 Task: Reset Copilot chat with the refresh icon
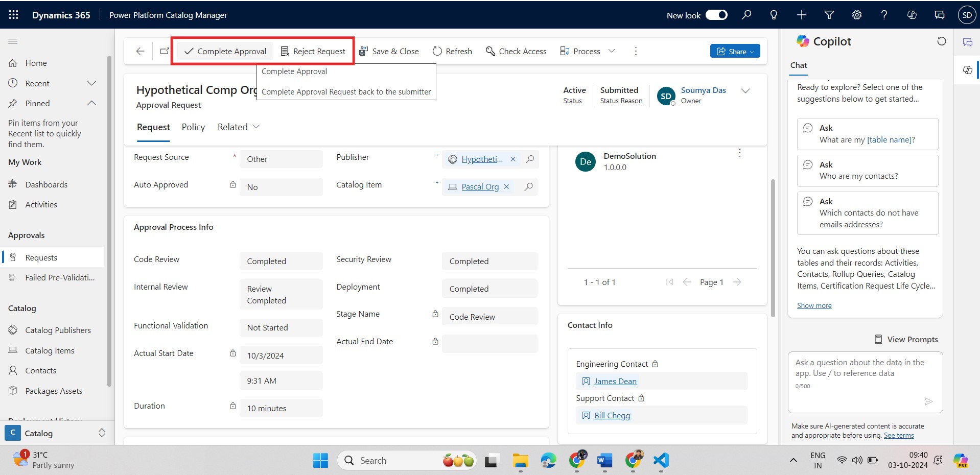tap(941, 41)
